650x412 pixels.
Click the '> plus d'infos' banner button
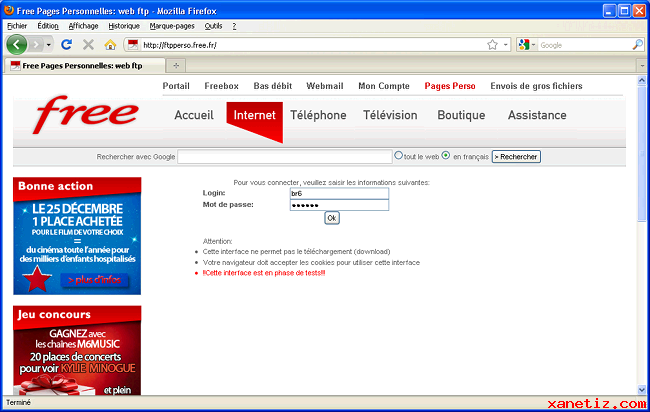pyautogui.click(x=95, y=280)
